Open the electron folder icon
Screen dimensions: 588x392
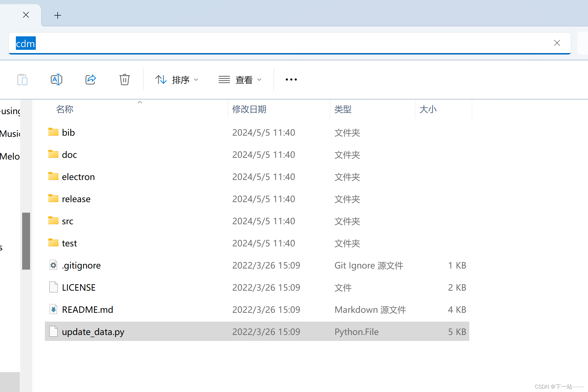[53, 177]
